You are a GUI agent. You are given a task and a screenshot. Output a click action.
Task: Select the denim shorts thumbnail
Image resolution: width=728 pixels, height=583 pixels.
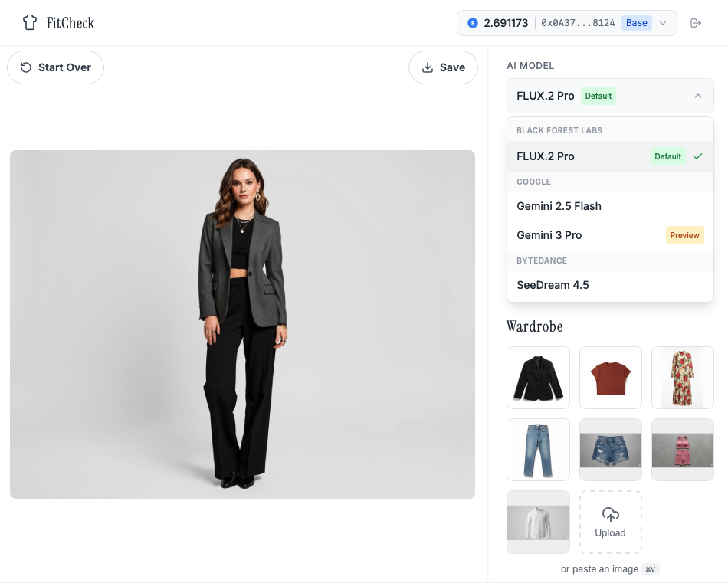click(611, 450)
